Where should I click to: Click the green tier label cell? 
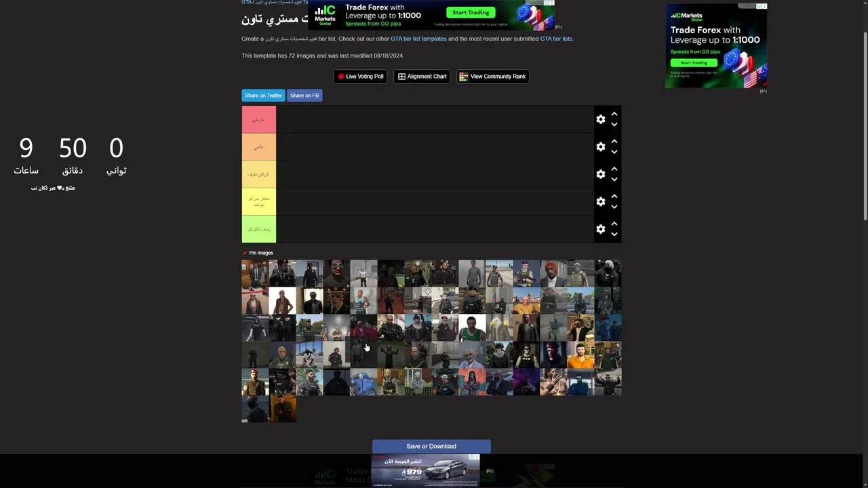[259, 229]
